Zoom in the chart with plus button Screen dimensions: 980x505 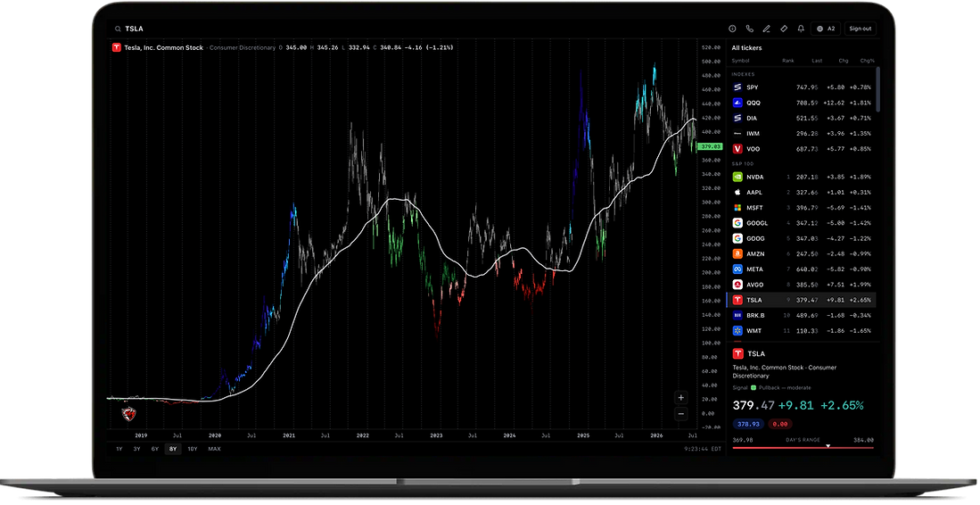[x=680, y=398]
